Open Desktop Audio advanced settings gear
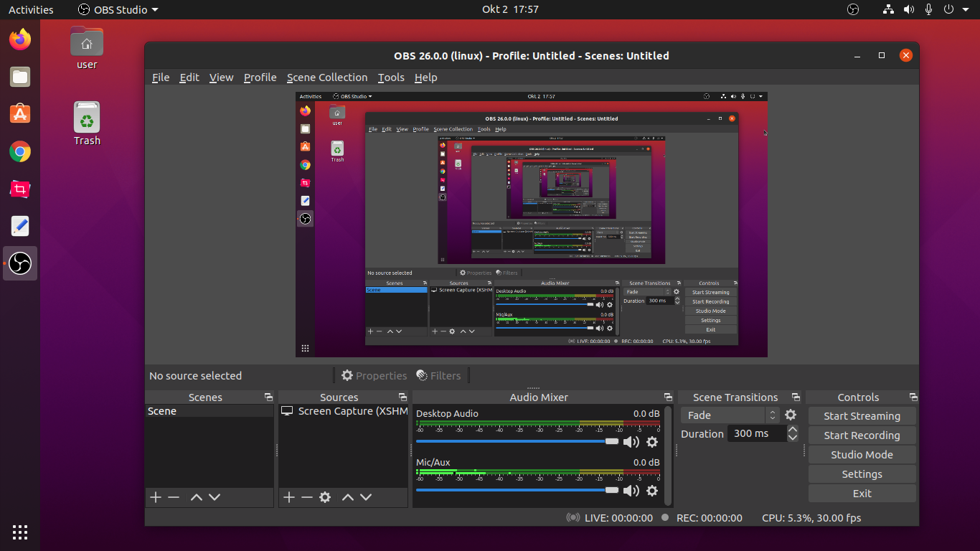 [x=652, y=442]
